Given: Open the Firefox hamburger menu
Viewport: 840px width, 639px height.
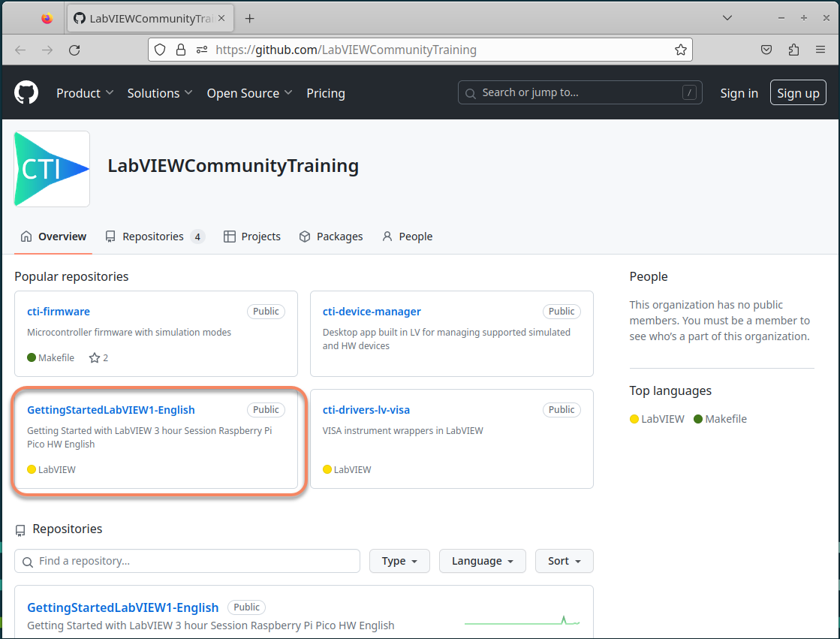Looking at the screenshot, I should [x=820, y=50].
